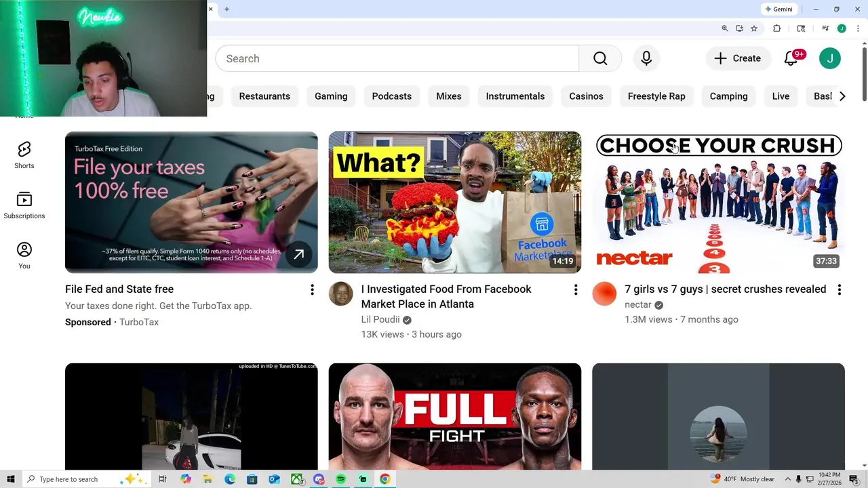This screenshot has width=868, height=488.
Task: Play the Full Fight video thumbnail
Action: coord(455,416)
